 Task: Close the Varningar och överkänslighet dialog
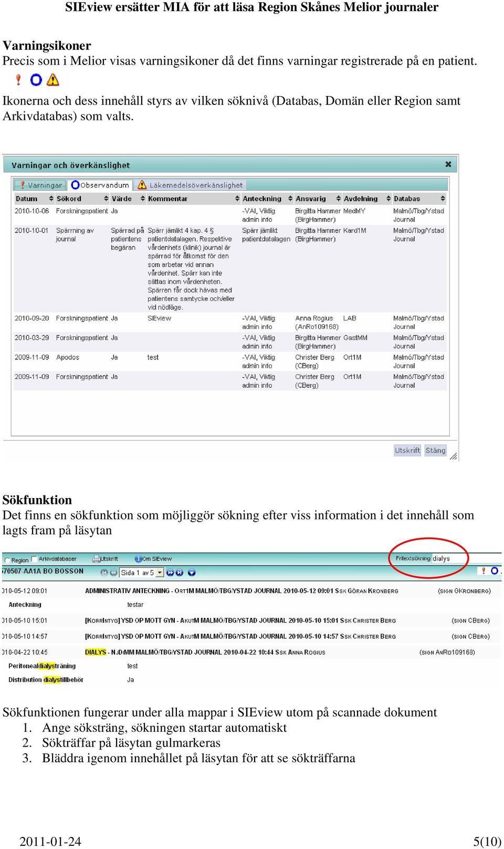coord(448,164)
